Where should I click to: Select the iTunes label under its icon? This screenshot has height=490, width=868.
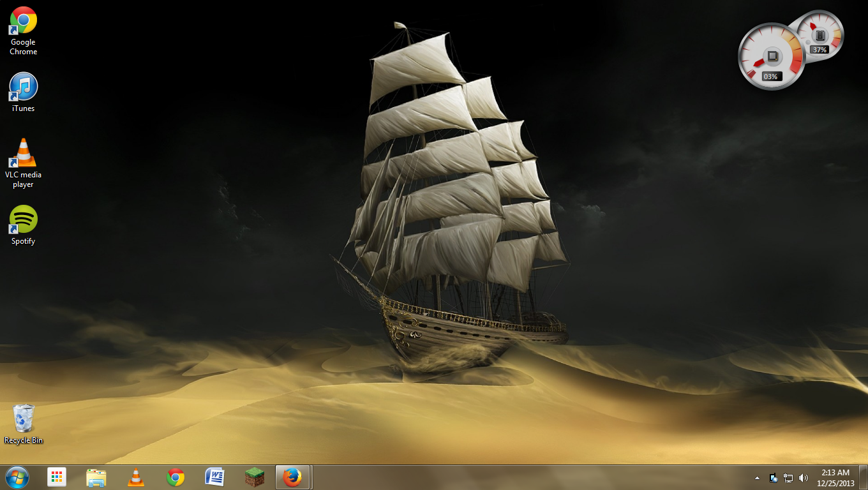[23, 108]
